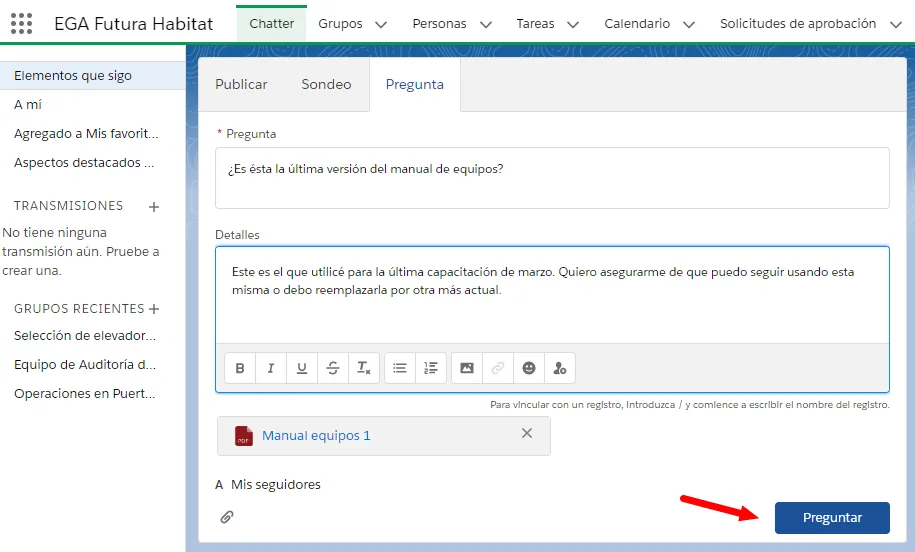
Task: Select the Pregunta tab
Action: coord(415,85)
